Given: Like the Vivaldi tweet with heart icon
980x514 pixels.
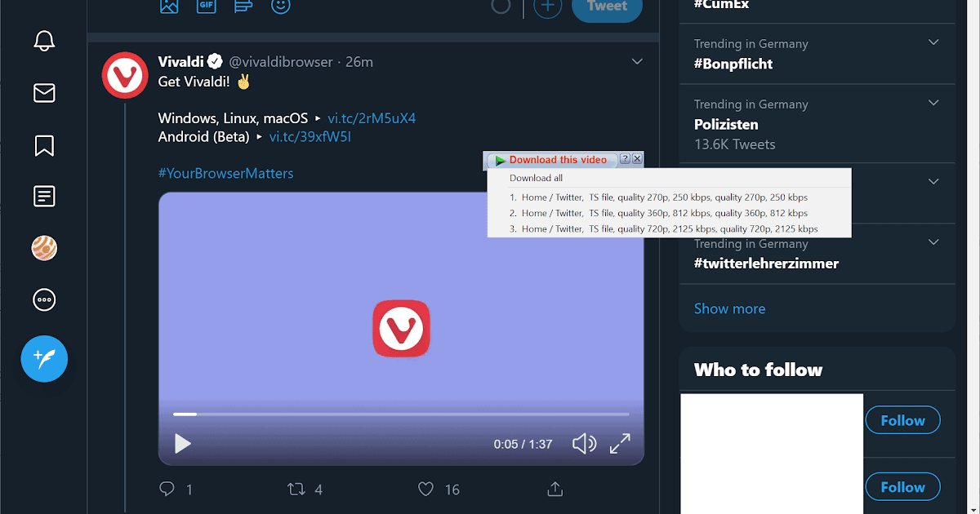Looking at the screenshot, I should [425, 489].
